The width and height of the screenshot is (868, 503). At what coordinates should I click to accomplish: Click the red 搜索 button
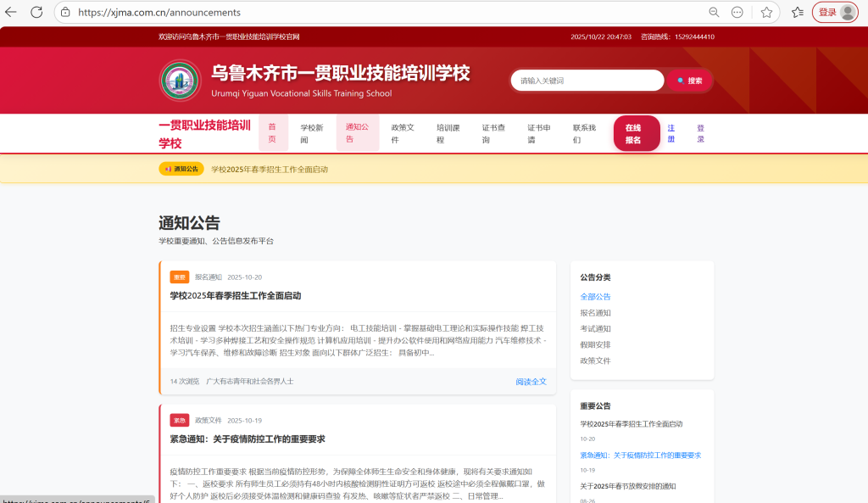689,81
